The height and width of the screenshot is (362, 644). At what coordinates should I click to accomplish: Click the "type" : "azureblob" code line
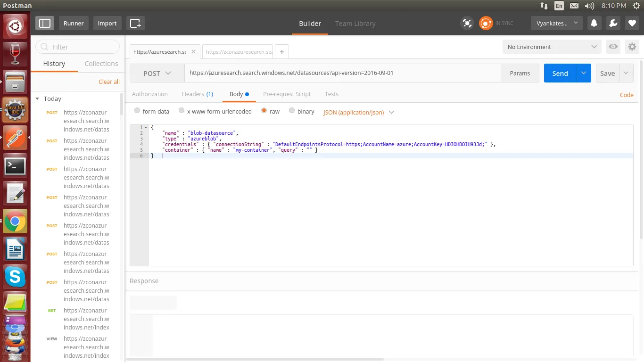192,139
